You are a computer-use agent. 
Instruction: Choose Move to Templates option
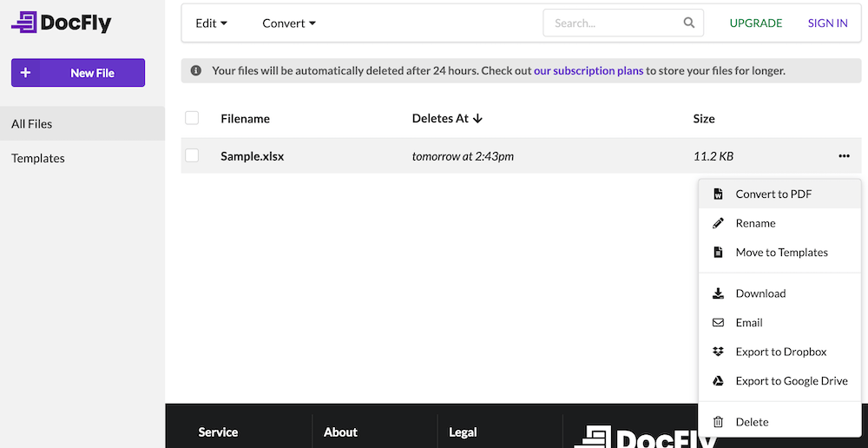pyautogui.click(x=779, y=253)
